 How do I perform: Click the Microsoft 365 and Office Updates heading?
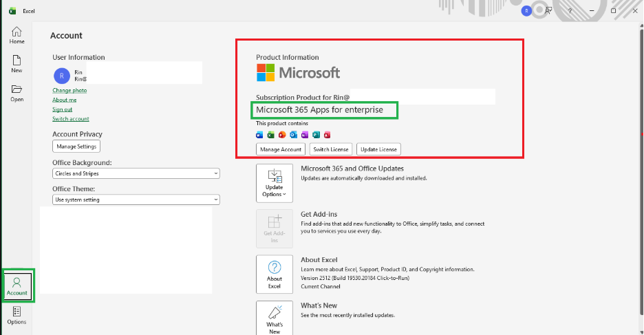click(x=352, y=169)
